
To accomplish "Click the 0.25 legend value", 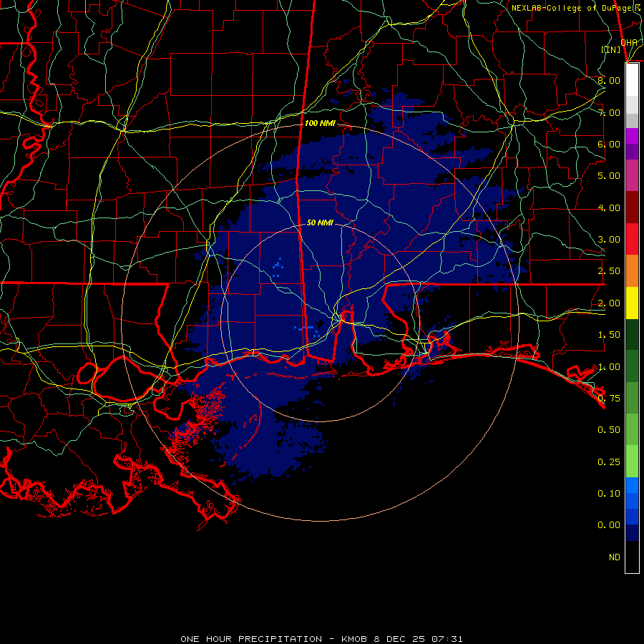I will (x=609, y=462).
